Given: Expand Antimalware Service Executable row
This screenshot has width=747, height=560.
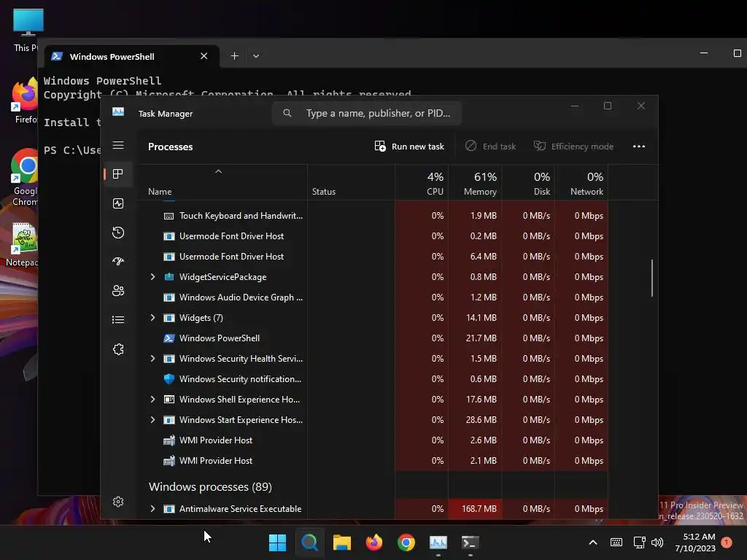Looking at the screenshot, I should pyautogui.click(x=152, y=508).
